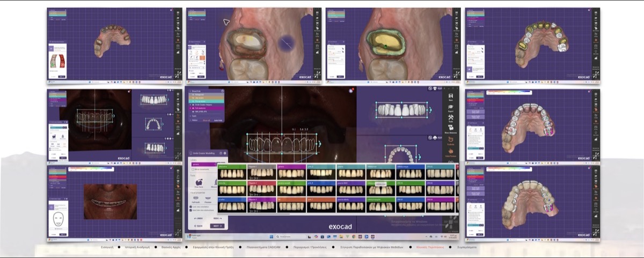Image resolution: width=644 pixels, height=258 pixels.
Task: Click Show/Hide panel help icon
Action: (x=222, y=91)
